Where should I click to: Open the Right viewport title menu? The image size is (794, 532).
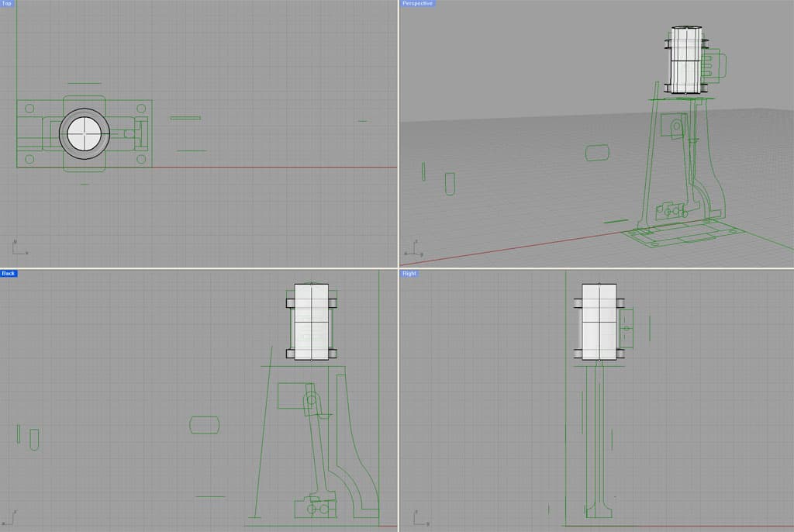click(409, 273)
